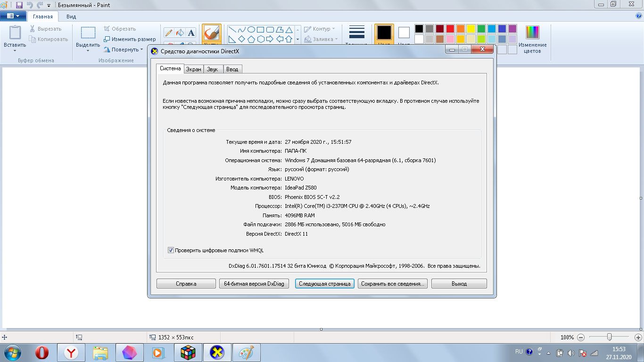Zoom in with the plus button
This screenshot has height=362, width=644.
[638, 337]
